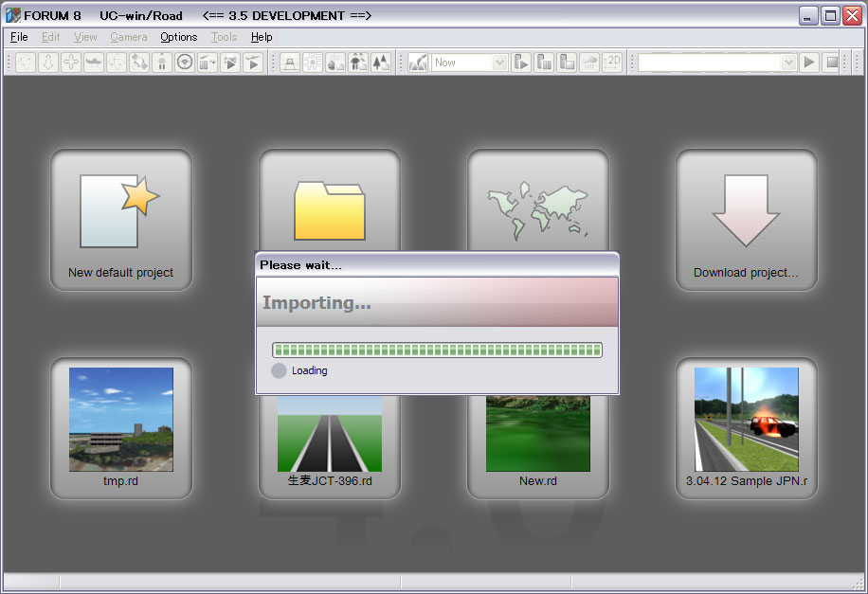Screen dimensions: 868x594
Task: Click the stop button at the toolbar's right end
Action: tap(831, 62)
